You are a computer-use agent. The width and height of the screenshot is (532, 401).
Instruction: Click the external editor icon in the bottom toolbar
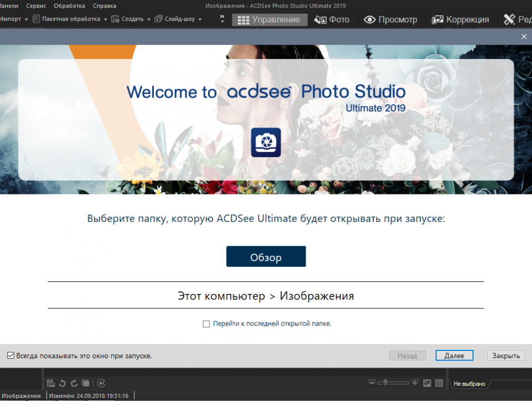(x=51, y=383)
